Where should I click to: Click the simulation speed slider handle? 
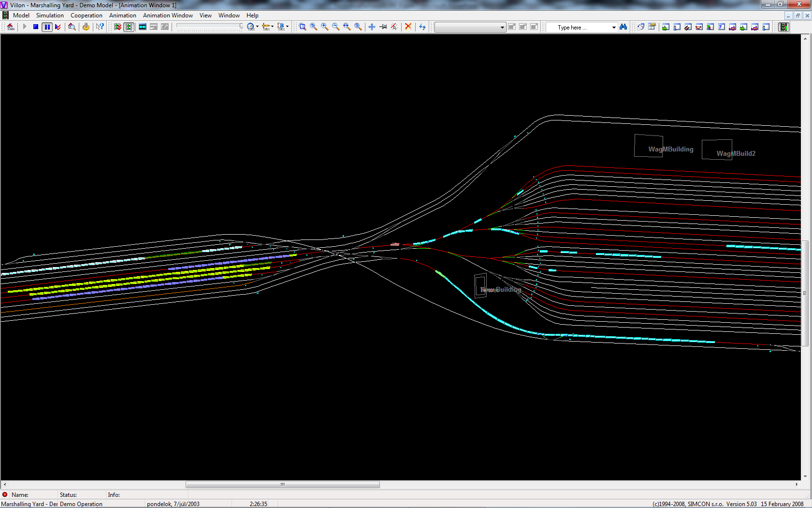(241, 27)
